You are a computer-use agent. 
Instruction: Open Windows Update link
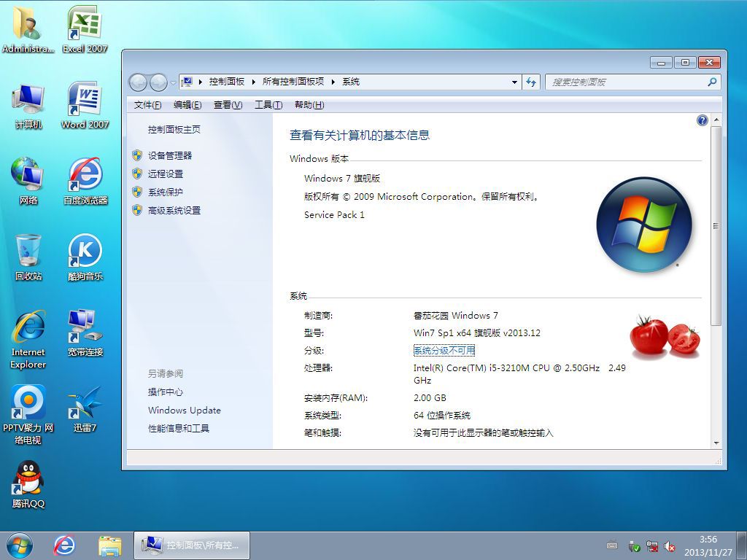click(x=185, y=410)
